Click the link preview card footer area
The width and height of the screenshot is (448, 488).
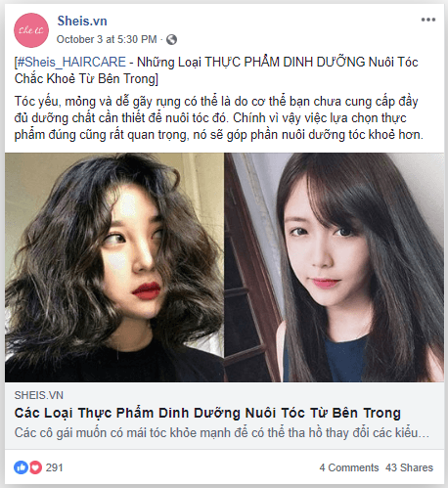(x=224, y=416)
